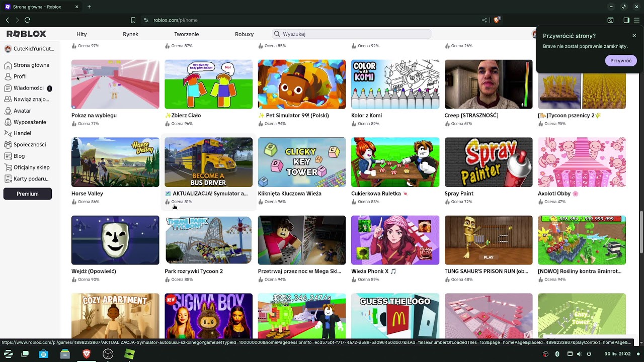Open Park rozrywki Tycoon 2 title
This screenshot has width=644, height=362.
tap(194, 271)
